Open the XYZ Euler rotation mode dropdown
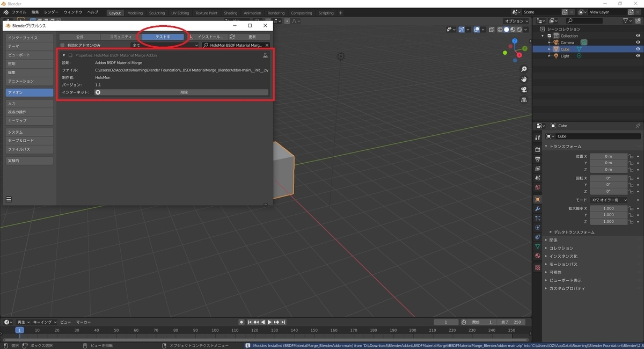 (609, 200)
